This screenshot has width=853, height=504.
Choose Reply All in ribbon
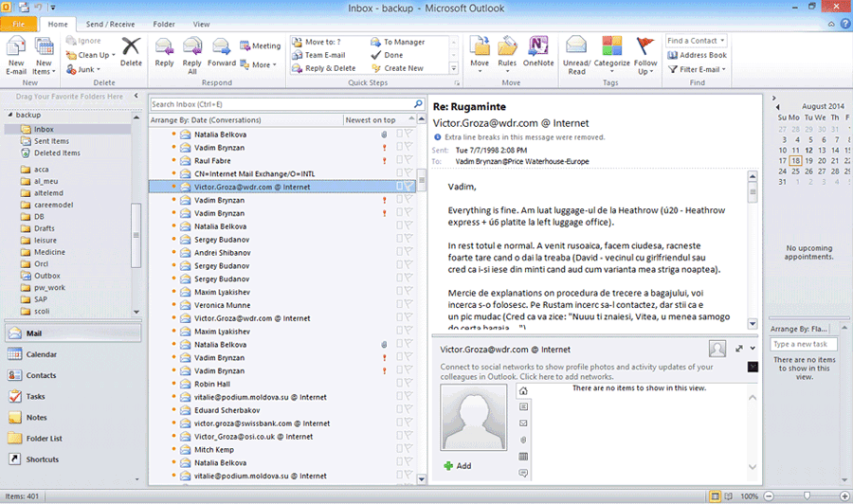[192, 55]
